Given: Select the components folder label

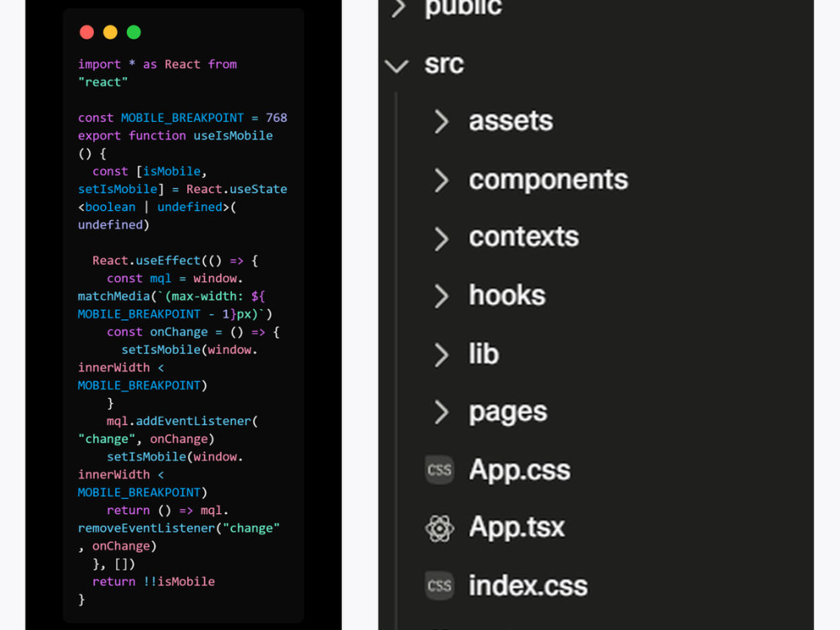Looking at the screenshot, I should [x=549, y=180].
